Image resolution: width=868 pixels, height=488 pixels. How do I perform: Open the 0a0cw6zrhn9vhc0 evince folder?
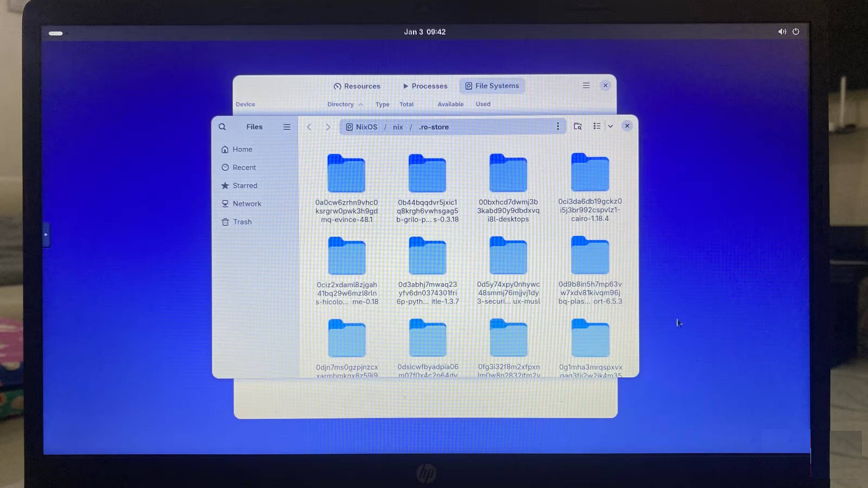(346, 174)
